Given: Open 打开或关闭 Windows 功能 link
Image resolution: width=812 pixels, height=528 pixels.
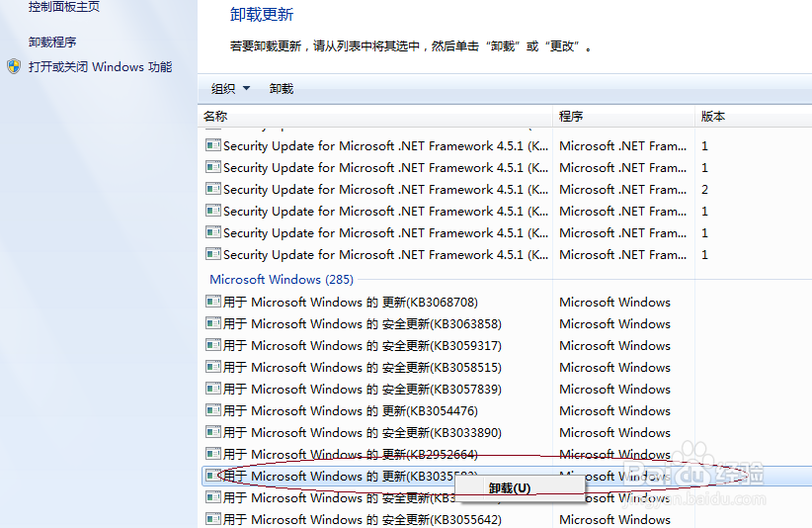Looking at the screenshot, I should click(101, 67).
